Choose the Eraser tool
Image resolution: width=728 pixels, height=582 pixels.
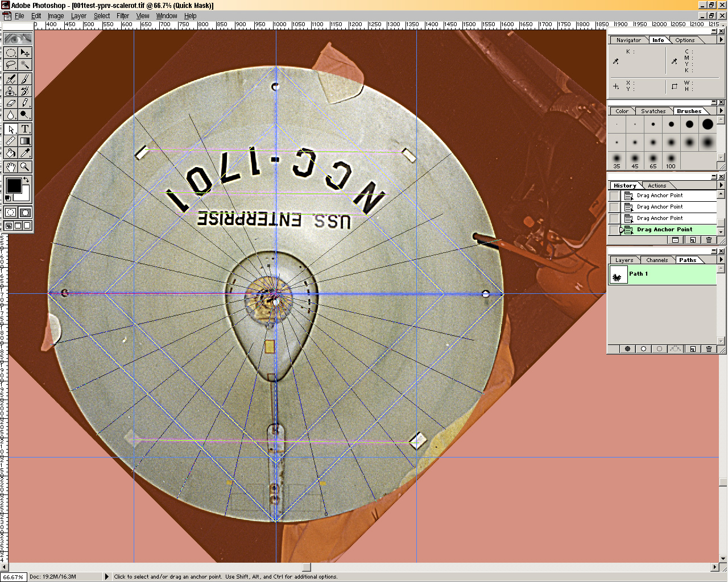(11, 103)
